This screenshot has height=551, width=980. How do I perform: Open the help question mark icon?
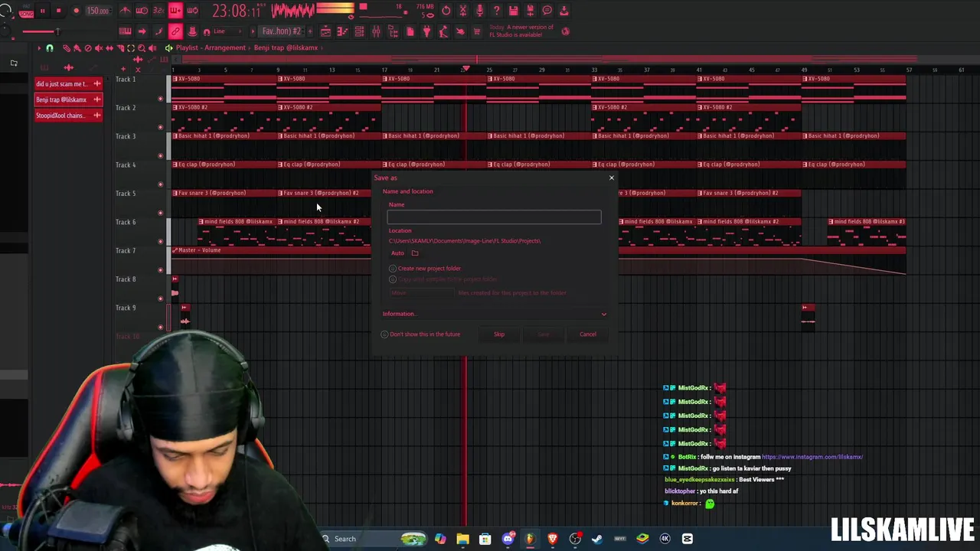497,11
